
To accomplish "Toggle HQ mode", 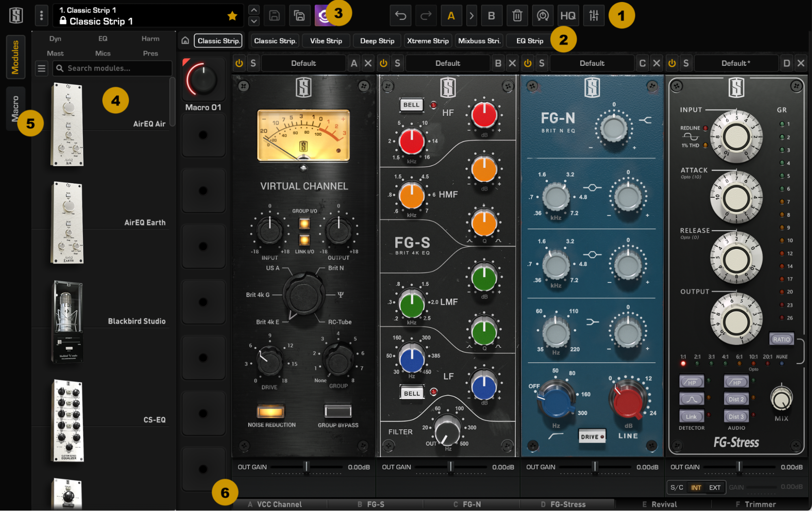I will (568, 16).
